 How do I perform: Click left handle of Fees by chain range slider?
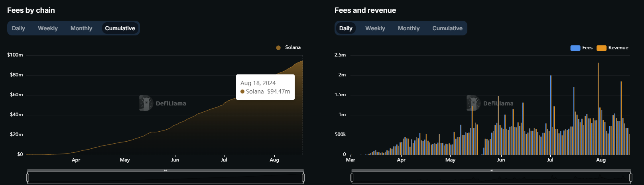[x=28, y=177]
